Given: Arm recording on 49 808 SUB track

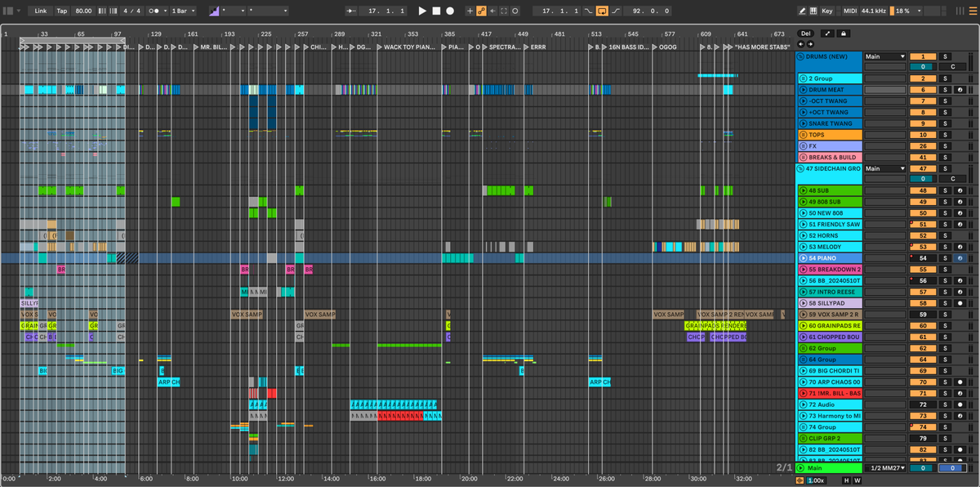Looking at the screenshot, I should [x=960, y=202].
